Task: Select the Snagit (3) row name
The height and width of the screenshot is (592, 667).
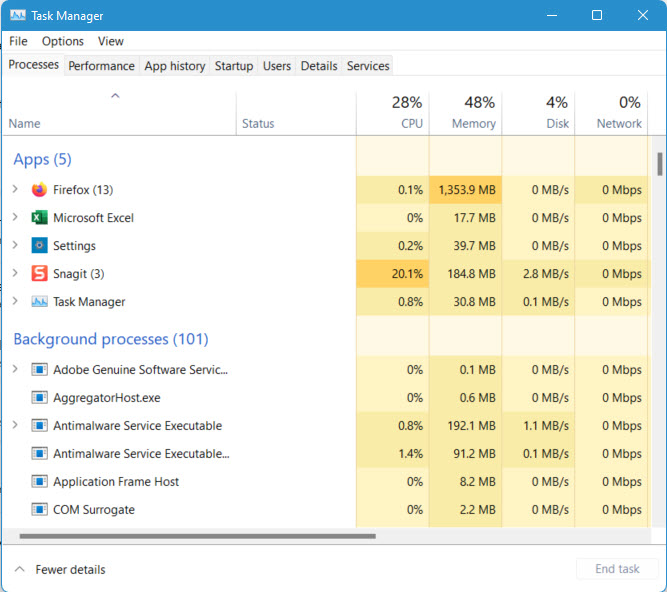Action: pos(79,273)
